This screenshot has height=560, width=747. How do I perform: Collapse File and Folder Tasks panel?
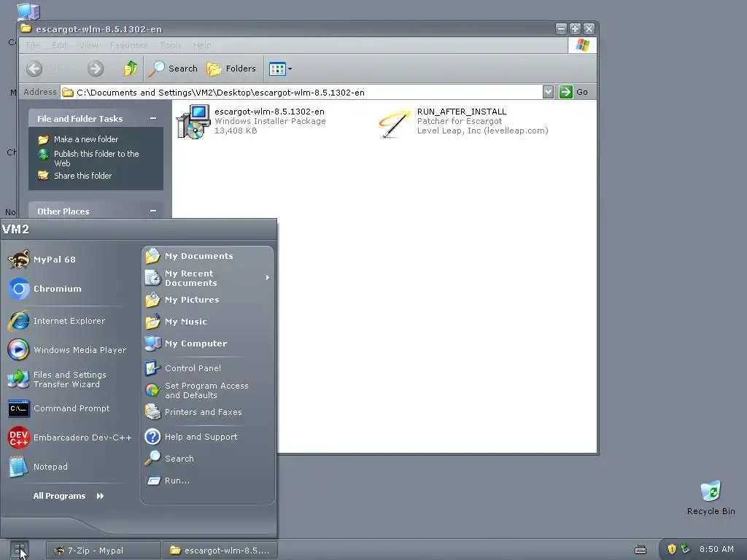[x=153, y=119]
